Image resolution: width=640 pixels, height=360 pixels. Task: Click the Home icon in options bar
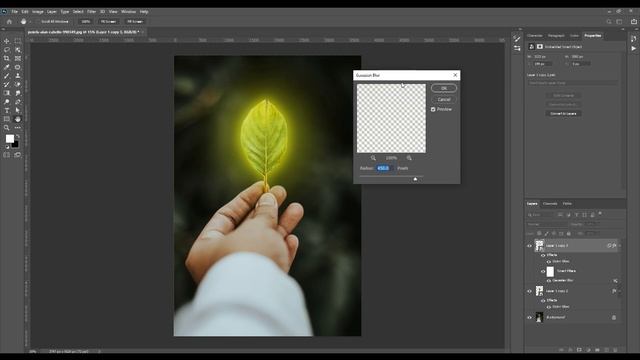point(9,22)
